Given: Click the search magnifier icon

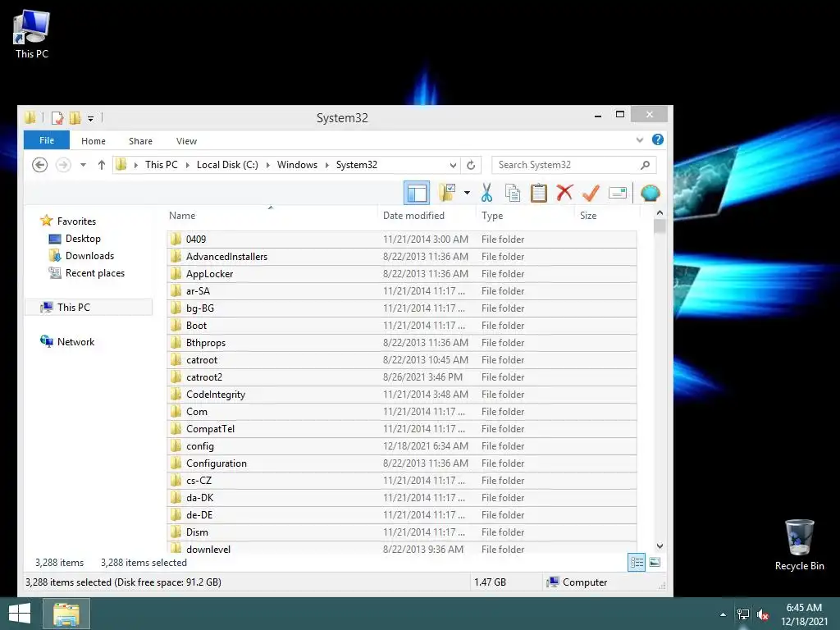Looking at the screenshot, I should pos(646,165).
